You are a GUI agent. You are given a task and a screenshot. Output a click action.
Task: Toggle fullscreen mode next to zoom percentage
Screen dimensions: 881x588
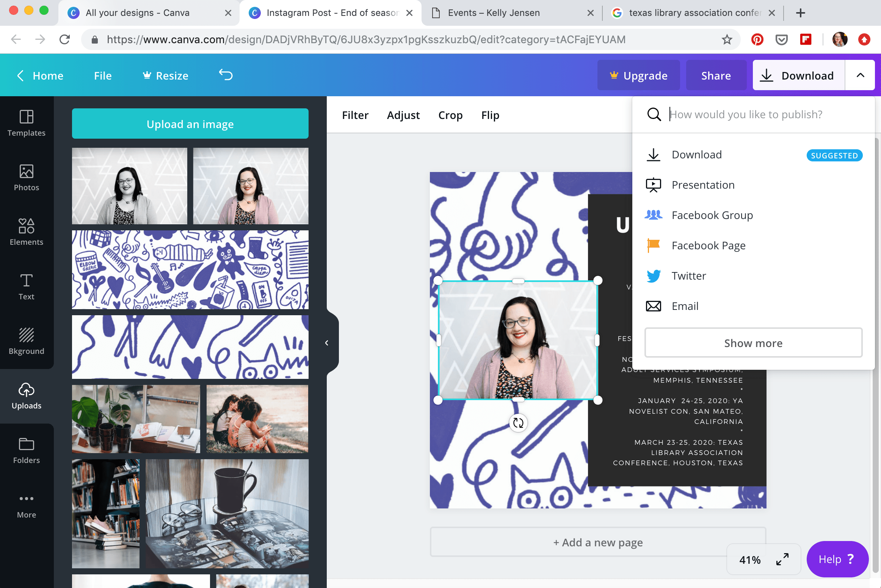point(782,559)
